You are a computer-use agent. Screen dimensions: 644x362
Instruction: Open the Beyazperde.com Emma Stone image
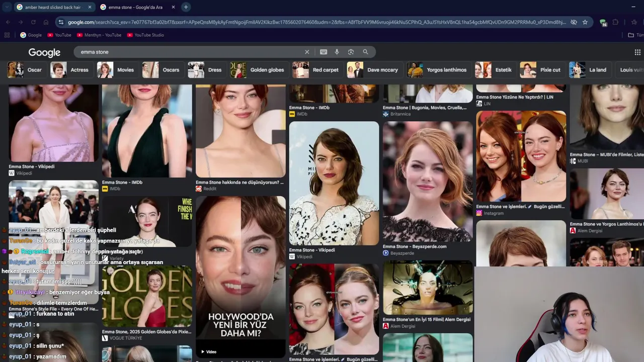[428, 182]
